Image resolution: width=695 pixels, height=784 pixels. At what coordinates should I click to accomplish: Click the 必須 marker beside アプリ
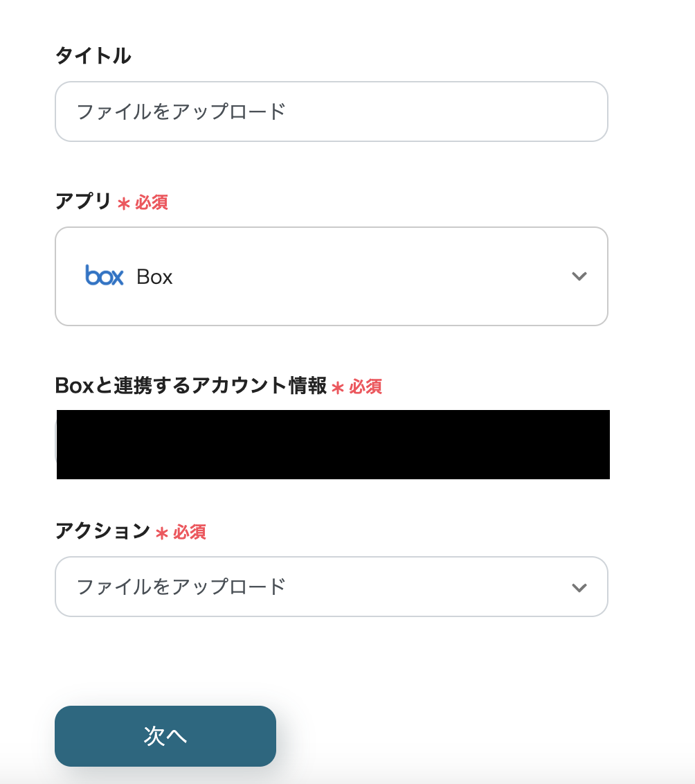(152, 202)
